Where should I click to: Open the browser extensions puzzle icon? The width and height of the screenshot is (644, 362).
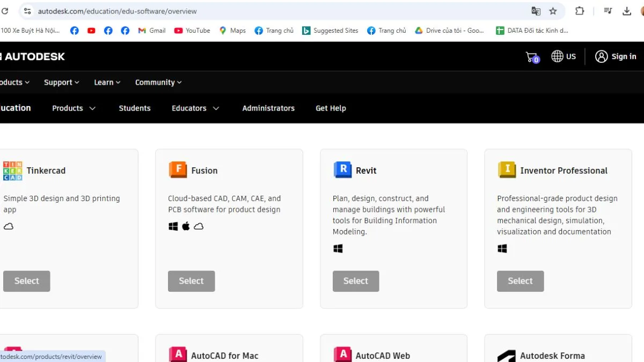(580, 11)
